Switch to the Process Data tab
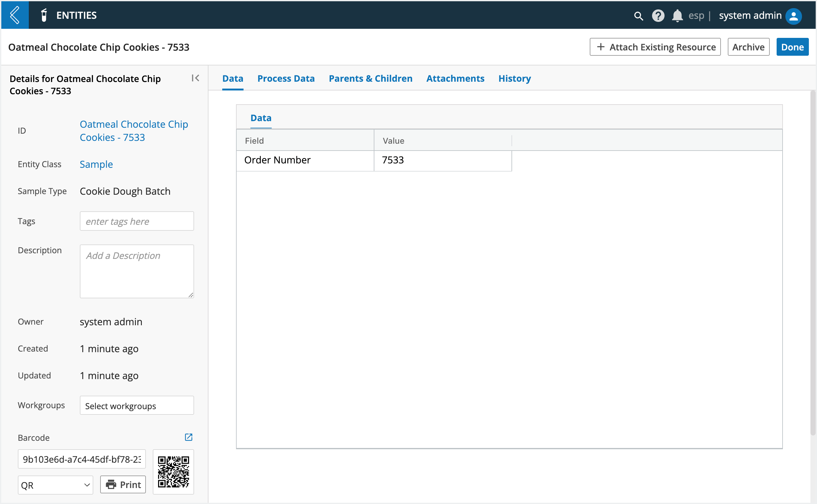This screenshot has height=504, width=817. pyautogui.click(x=286, y=78)
